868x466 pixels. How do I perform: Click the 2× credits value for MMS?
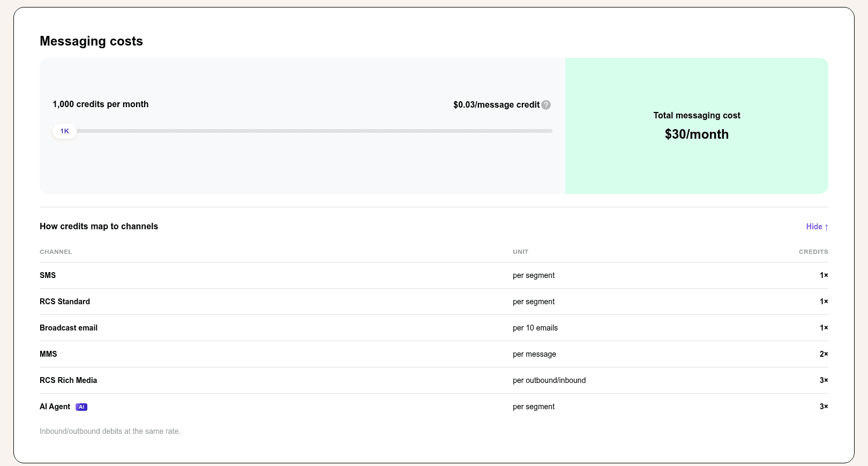pyautogui.click(x=824, y=354)
